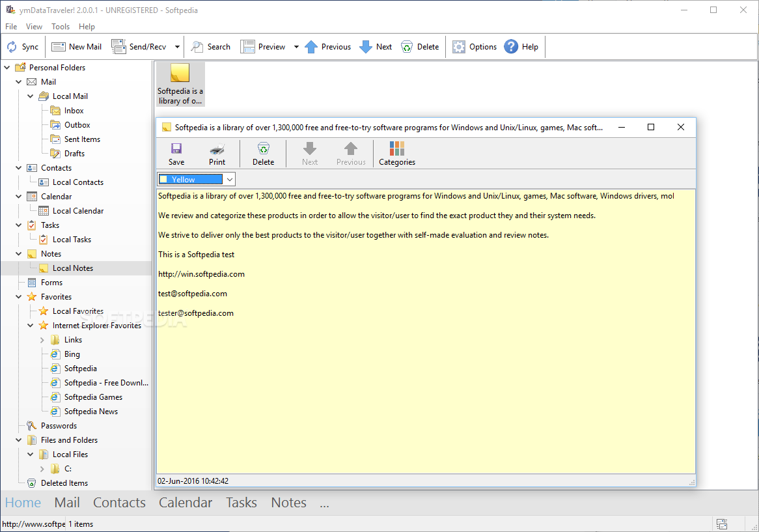This screenshot has width=759, height=532.
Task: Select the Inbox folder
Action: click(74, 111)
